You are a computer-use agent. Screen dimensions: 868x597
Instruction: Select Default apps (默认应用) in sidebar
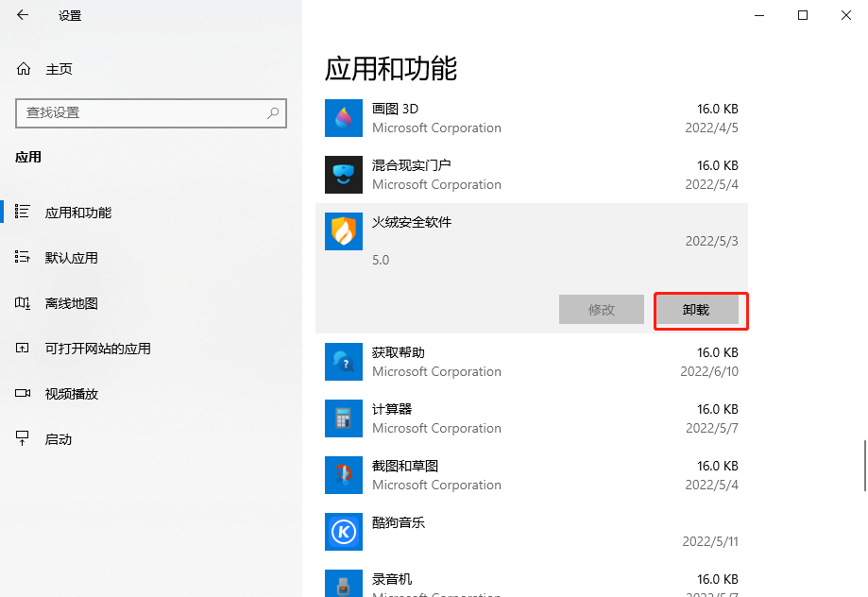71,258
